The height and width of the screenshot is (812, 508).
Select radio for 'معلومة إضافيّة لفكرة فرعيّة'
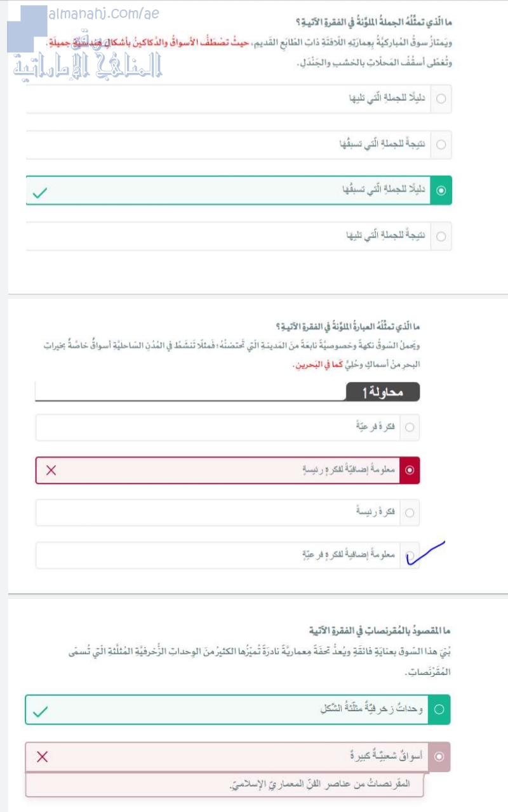(410, 556)
